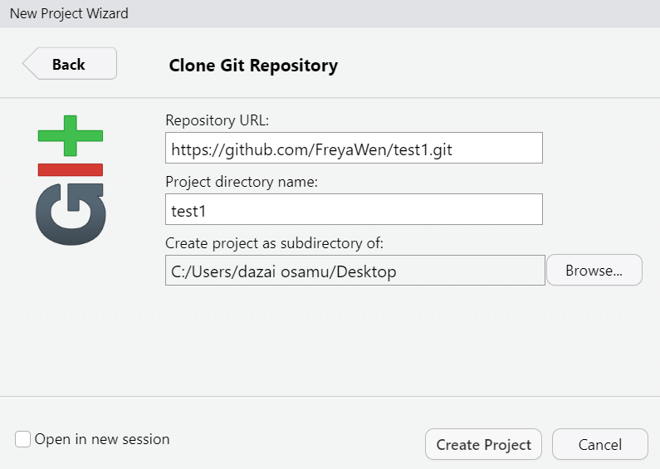Click the red minus bar in Git logo
Screen dimensions: 660x469
71,169
